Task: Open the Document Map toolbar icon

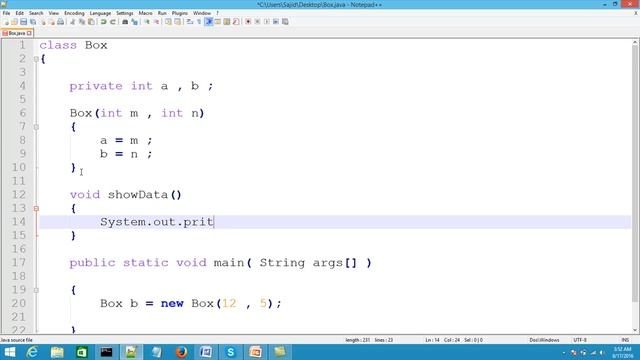Action: (x=227, y=22)
